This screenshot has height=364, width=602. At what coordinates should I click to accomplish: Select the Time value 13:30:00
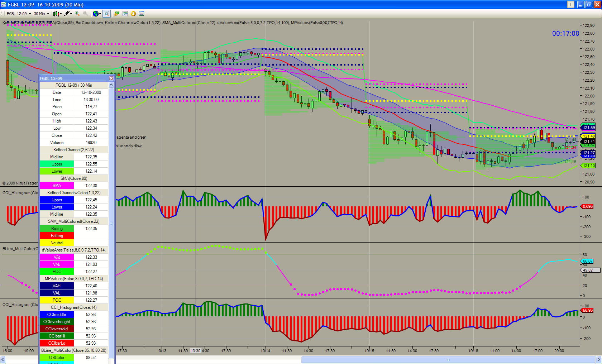[x=91, y=100]
